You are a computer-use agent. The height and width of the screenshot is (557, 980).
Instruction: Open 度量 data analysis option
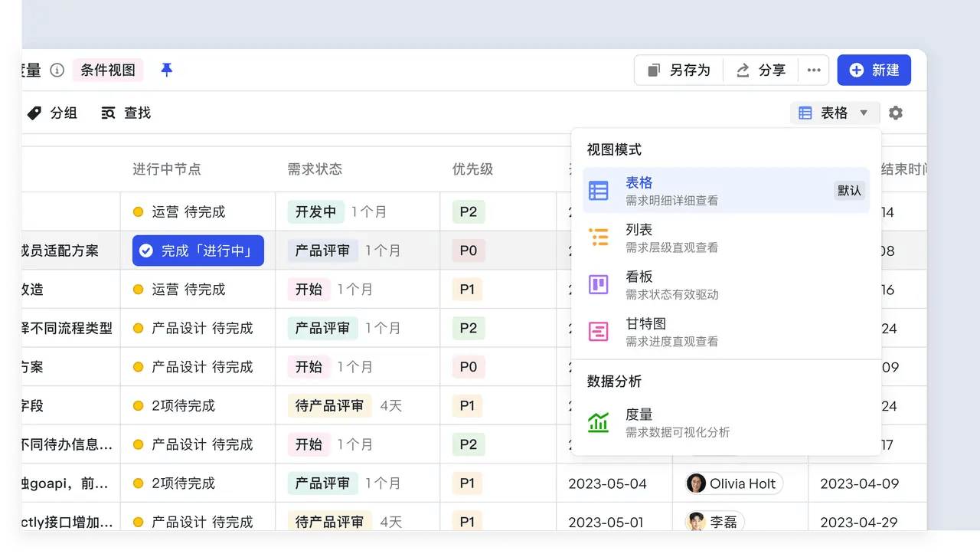coord(726,422)
